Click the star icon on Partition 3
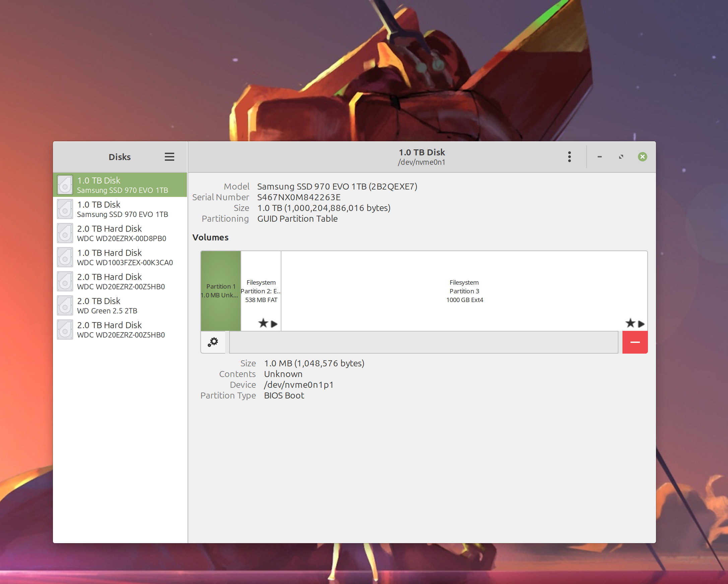Screen dimensions: 728x584 point(630,323)
